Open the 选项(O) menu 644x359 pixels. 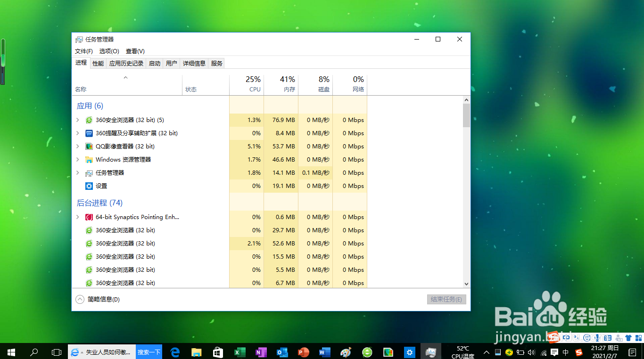coord(109,51)
